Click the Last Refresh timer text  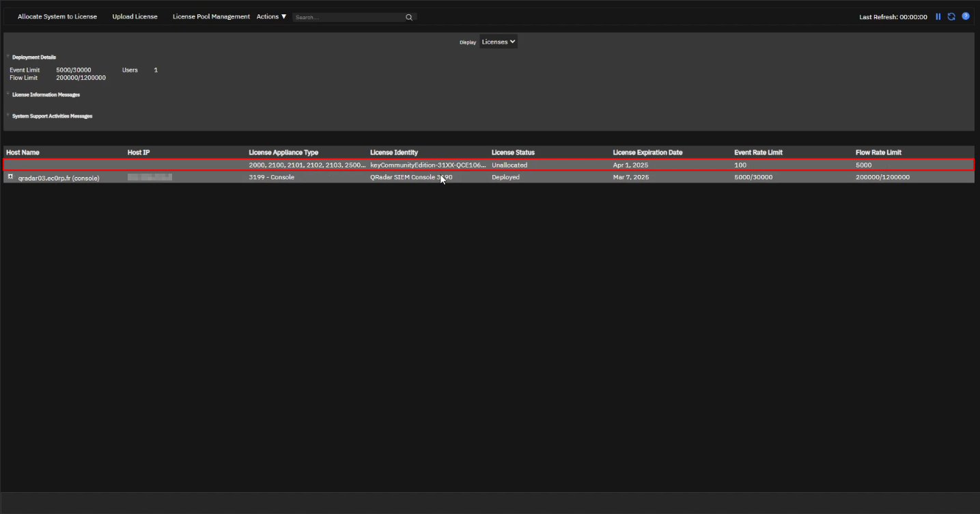click(893, 17)
